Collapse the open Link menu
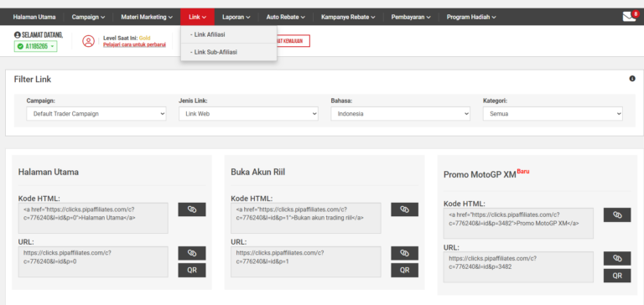The height and width of the screenshot is (305, 644). pyautogui.click(x=197, y=18)
